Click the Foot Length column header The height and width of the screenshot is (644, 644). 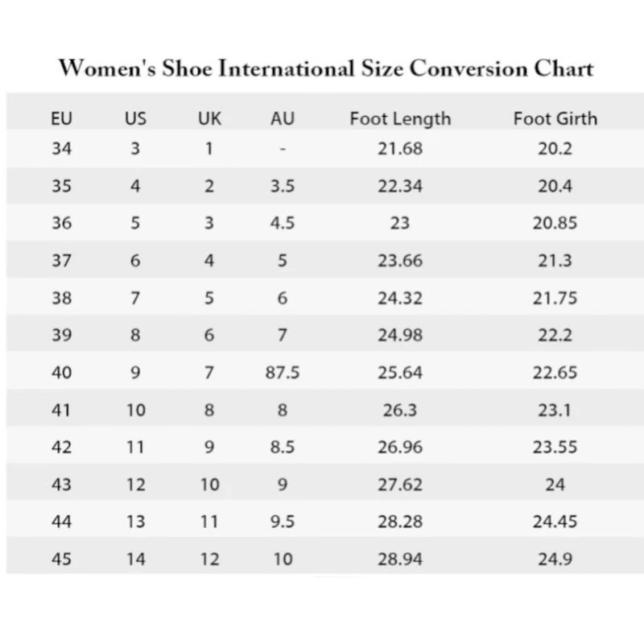tap(400, 119)
